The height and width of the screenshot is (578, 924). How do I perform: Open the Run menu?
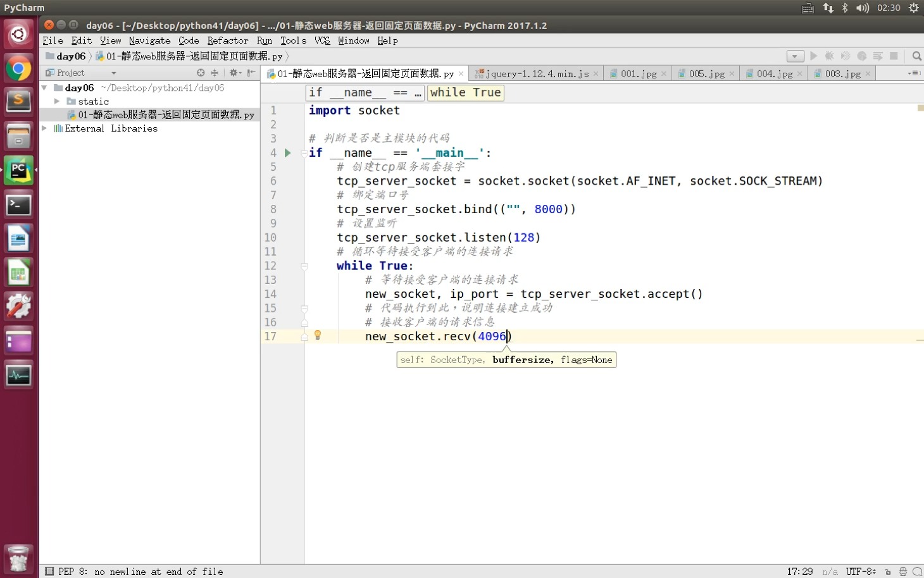[265, 40]
